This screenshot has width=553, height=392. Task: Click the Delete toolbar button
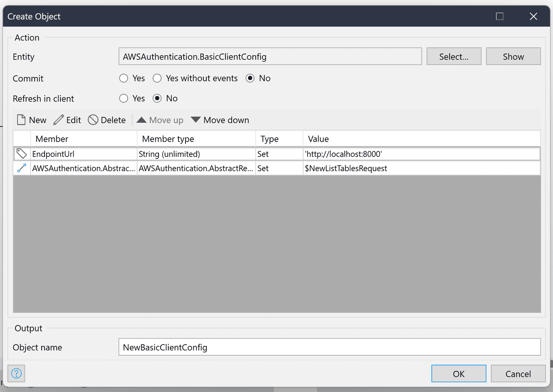107,120
